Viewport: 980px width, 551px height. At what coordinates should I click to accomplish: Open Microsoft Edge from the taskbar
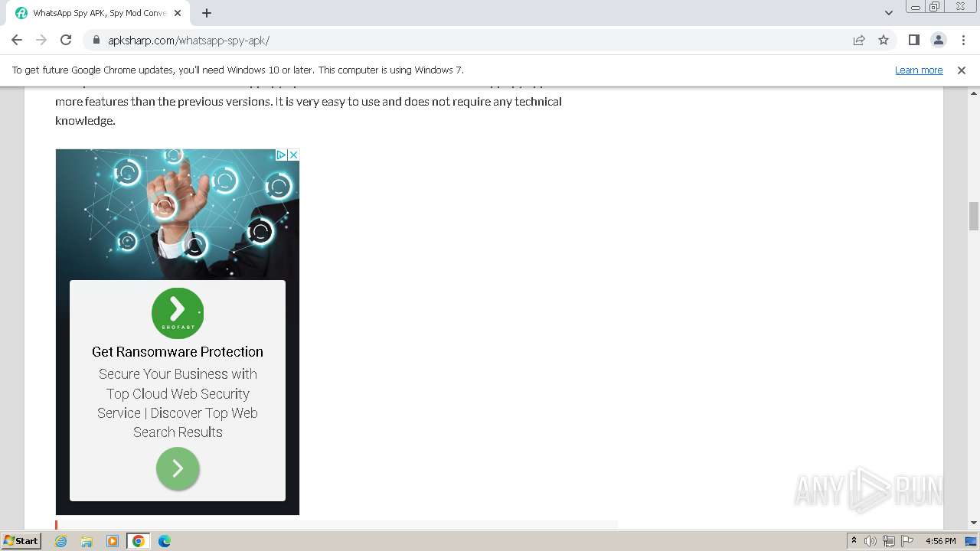tap(165, 541)
